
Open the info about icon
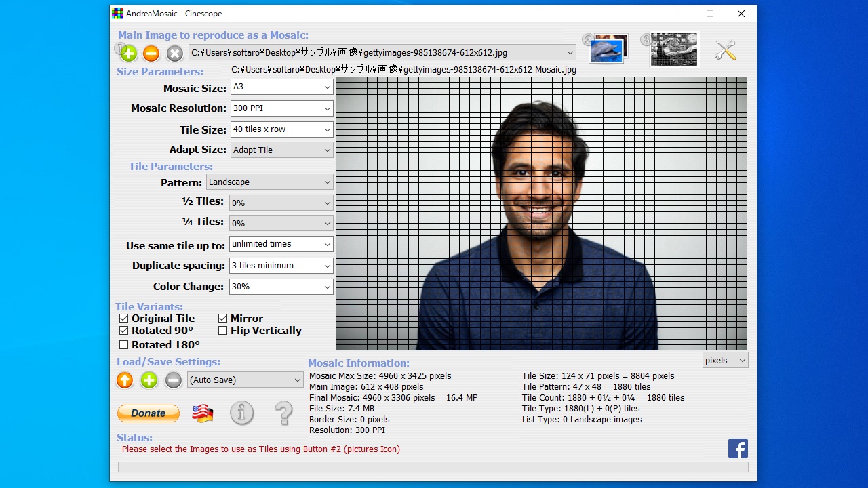(x=242, y=413)
